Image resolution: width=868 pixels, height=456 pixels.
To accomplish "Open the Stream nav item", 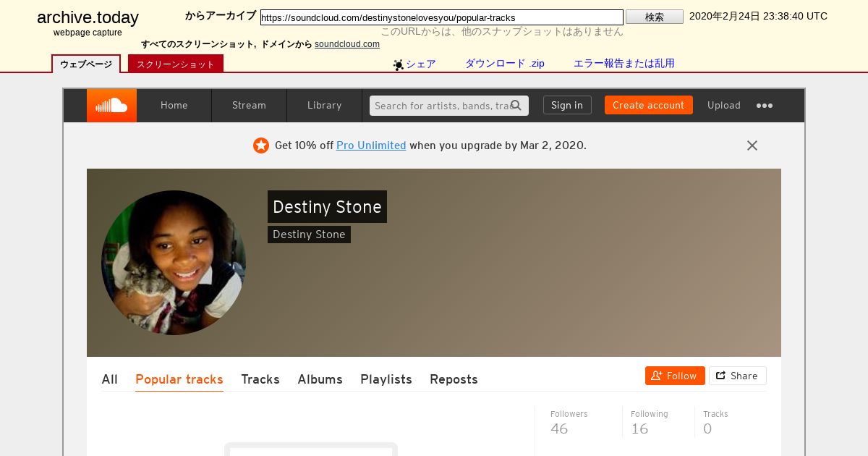I will click(x=250, y=106).
